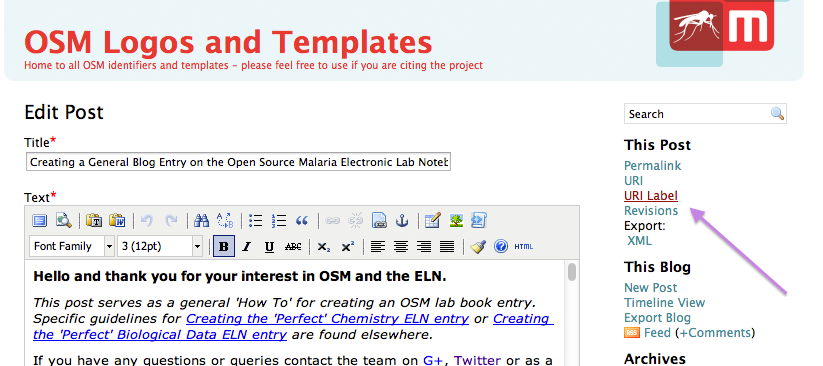
Task: Click the Paste from Word icon
Action: click(117, 221)
